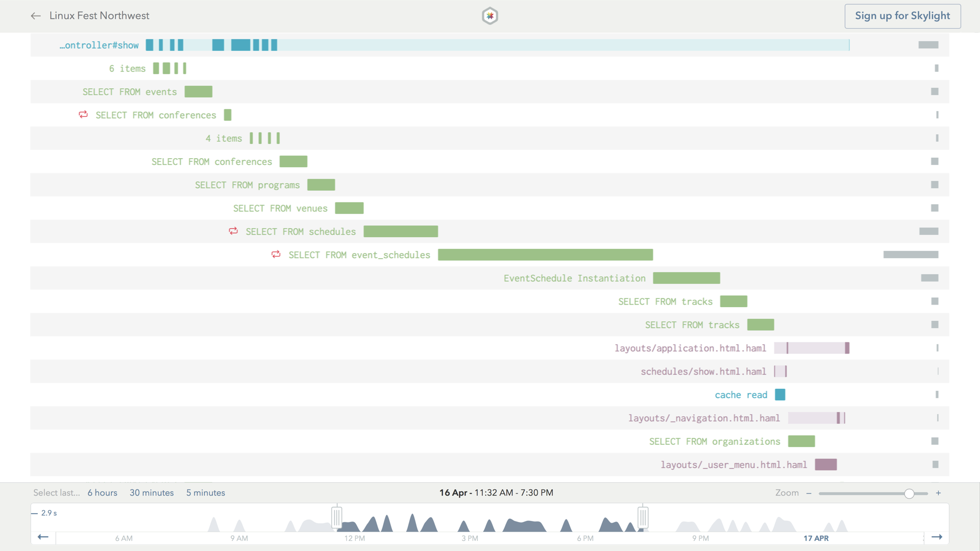Zoom out using the minus icon
Screen dimensions: 980x551
click(809, 493)
